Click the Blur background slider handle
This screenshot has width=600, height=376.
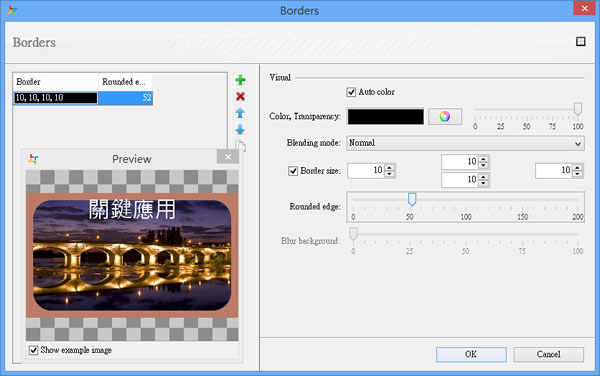(353, 233)
